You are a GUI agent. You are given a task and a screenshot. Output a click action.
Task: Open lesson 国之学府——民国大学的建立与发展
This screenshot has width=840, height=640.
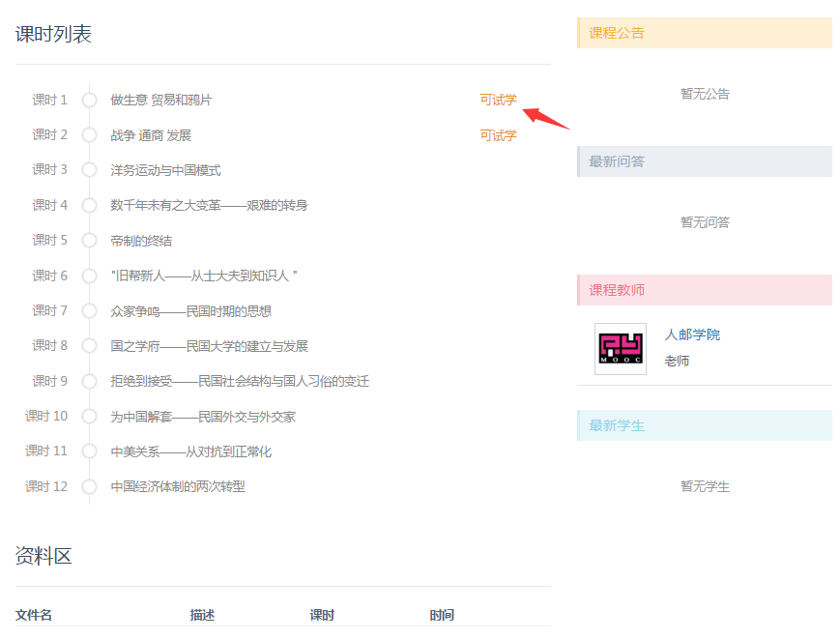pos(209,346)
